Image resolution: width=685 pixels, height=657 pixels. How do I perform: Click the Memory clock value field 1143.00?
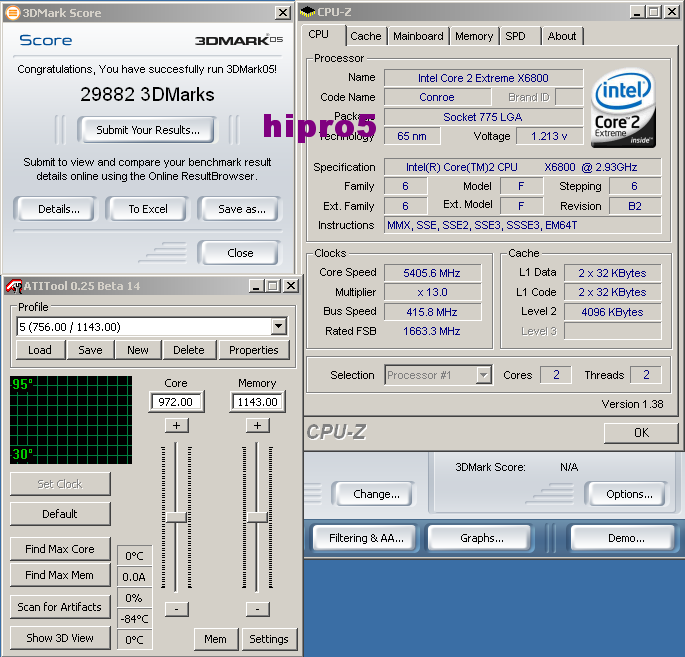[258, 402]
